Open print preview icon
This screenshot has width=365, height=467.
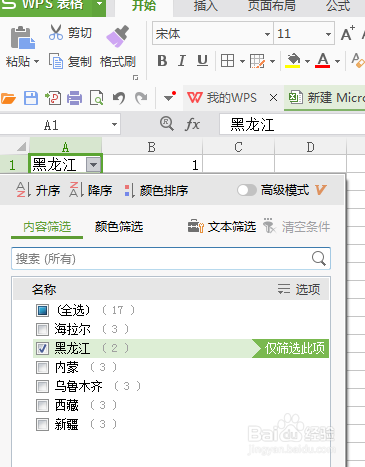97,98
